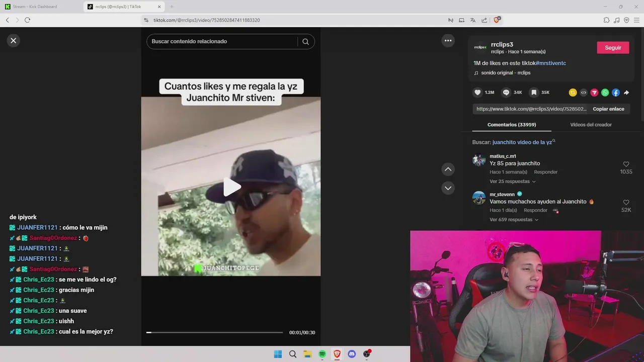Viewport: 644px width, 362px height.
Task: Share video to Facebook
Action: coord(616,93)
